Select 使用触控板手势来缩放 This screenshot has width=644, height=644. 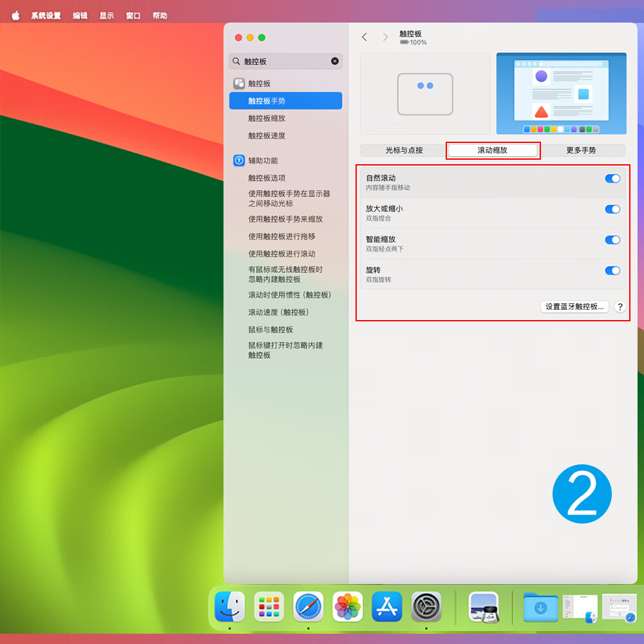285,219
